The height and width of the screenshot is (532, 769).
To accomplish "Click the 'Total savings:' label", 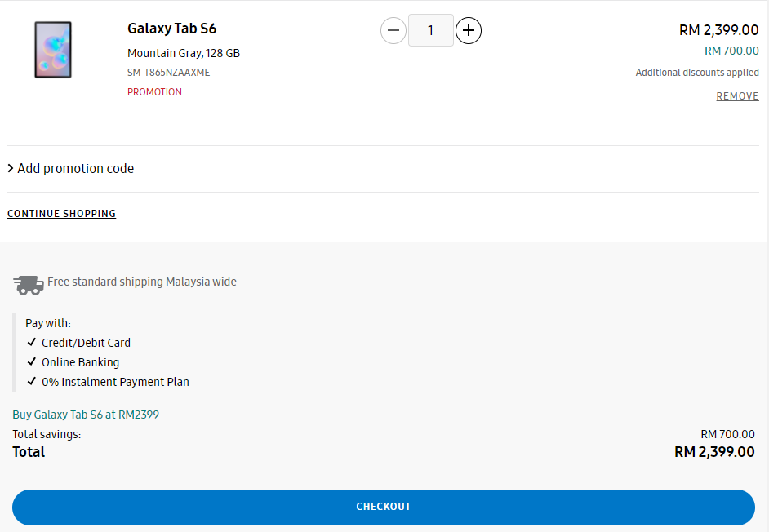I will click(x=47, y=434).
